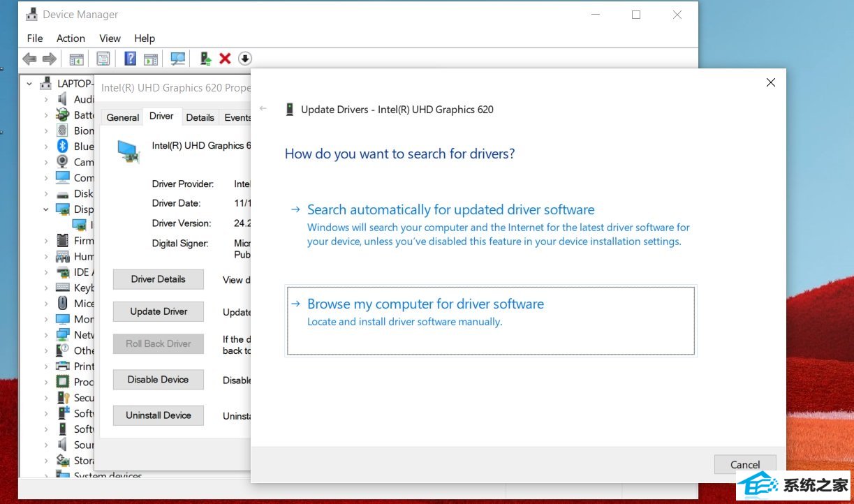Collapse the LAPTOP root node in device tree
The image size is (854, 504).
[x=29, y=84]
